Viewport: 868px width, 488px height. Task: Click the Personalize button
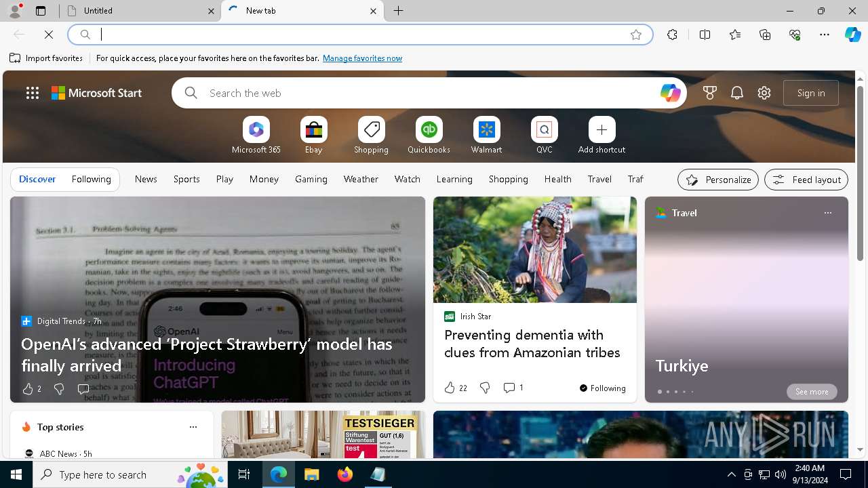[718, 180]
